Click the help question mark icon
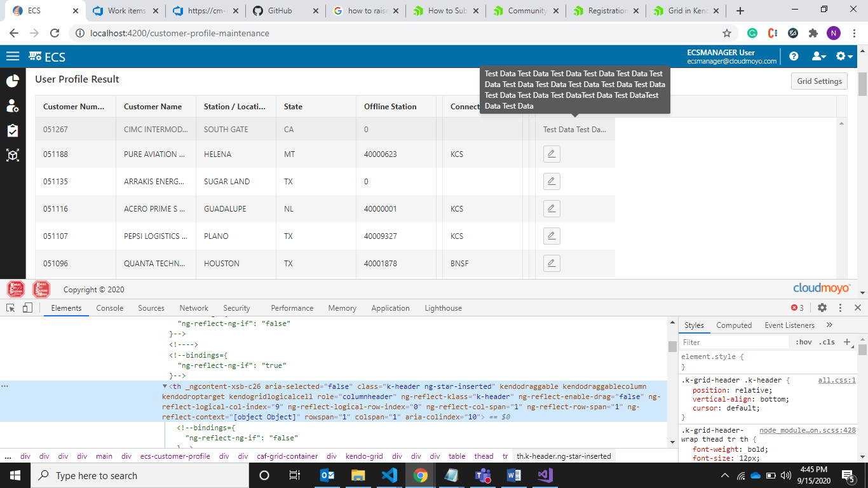This screenshot has width=868, height=488. [x=794, y=57]
